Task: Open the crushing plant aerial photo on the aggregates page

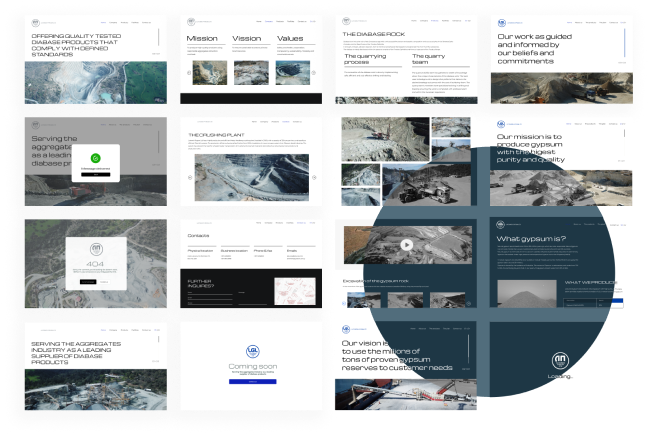Action: [x=96, y=390]
